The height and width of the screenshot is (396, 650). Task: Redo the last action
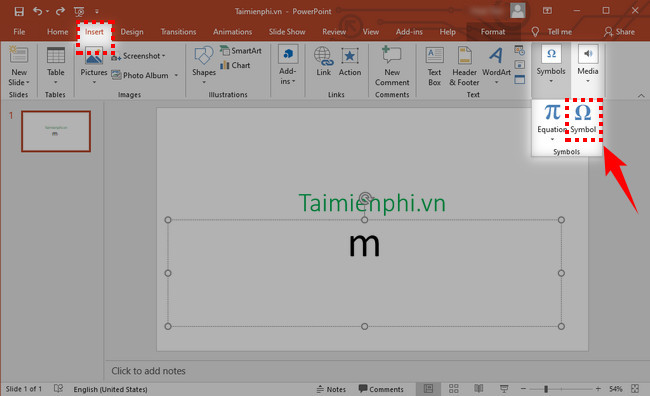(61, 11)
